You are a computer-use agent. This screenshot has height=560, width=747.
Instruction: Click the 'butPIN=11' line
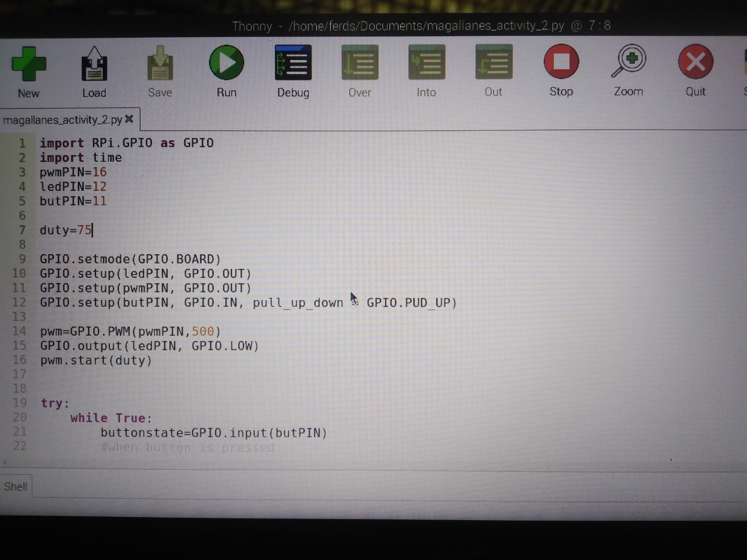point(73,201)
